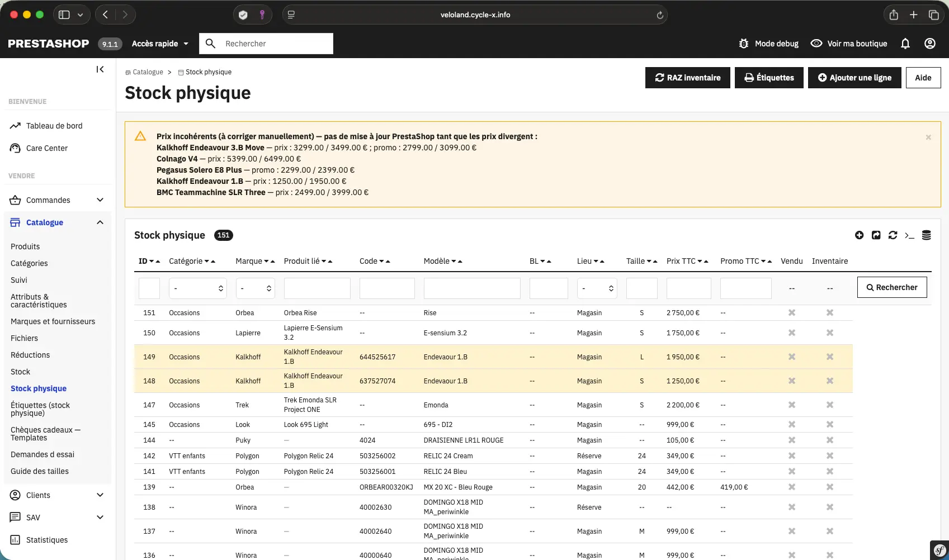The height and width of the screenshot is (560, 949).
Task: Open Catégories in the Catalogue submenu
Action: 29,263
